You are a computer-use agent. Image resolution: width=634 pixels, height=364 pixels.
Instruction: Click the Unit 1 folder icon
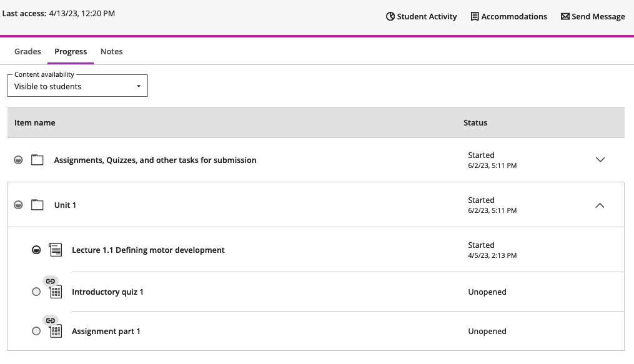point(37,205)
